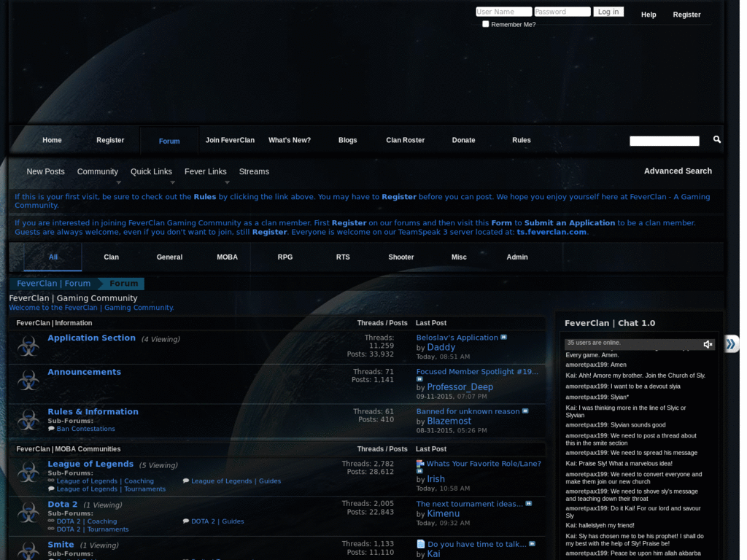747x560 pixels.
Task: Go to last post icon after next tournament ideas
Action: pyautogui.click(x=529, y=503)
